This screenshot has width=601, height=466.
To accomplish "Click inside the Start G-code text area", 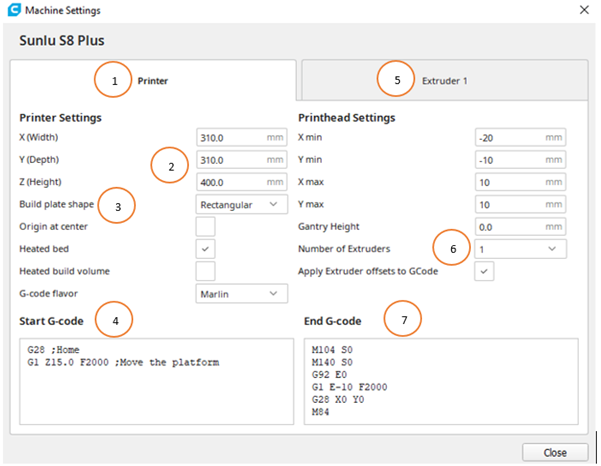I will pyautogui.click(x=155, y=380).
